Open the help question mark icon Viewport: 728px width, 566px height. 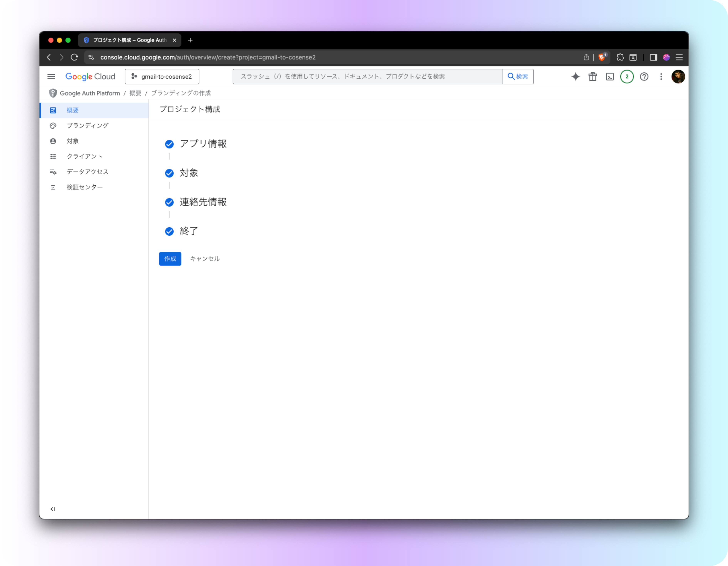tap(644, 77)
